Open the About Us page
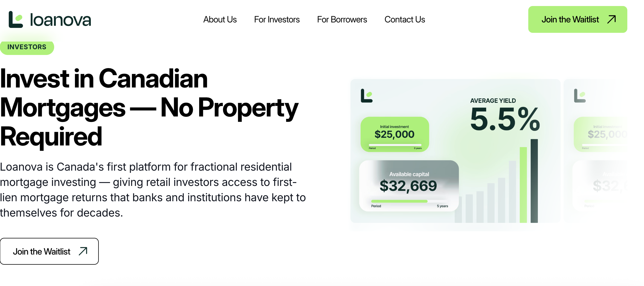This screenshot has width=644, height=286. click(x=220, y=19)
